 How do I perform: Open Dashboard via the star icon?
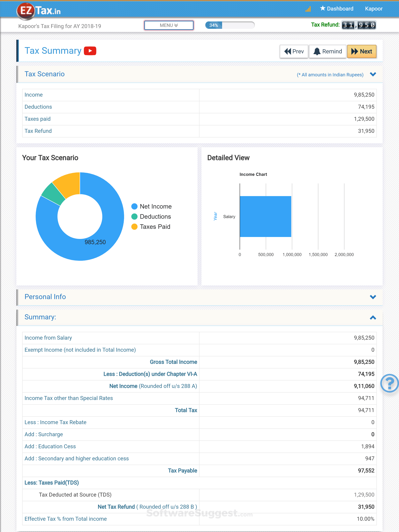[x=336, y=9]
